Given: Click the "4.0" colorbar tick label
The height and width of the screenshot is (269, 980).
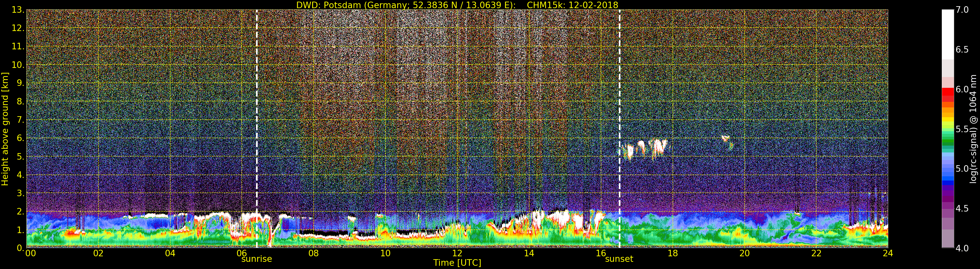Looking at the screenshot, I should point(962,248).
